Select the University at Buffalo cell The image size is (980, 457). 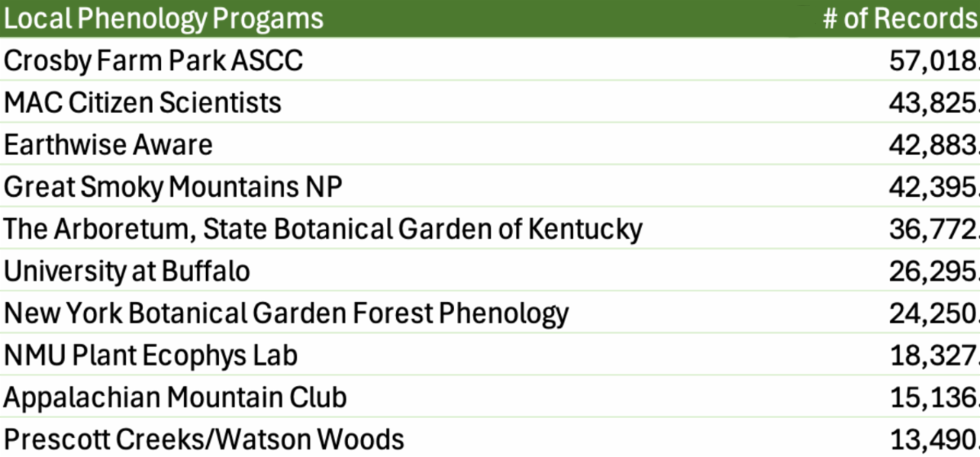(127, 271)
